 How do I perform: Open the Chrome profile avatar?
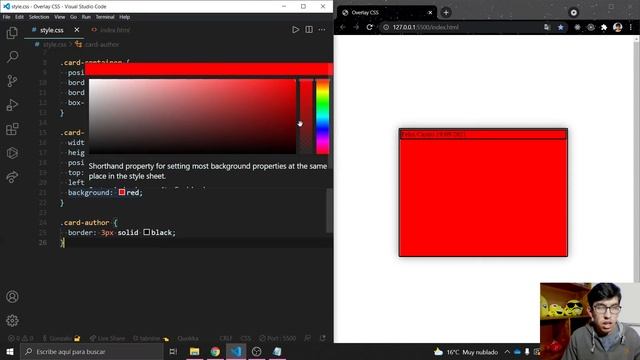(x=618, y=27)
